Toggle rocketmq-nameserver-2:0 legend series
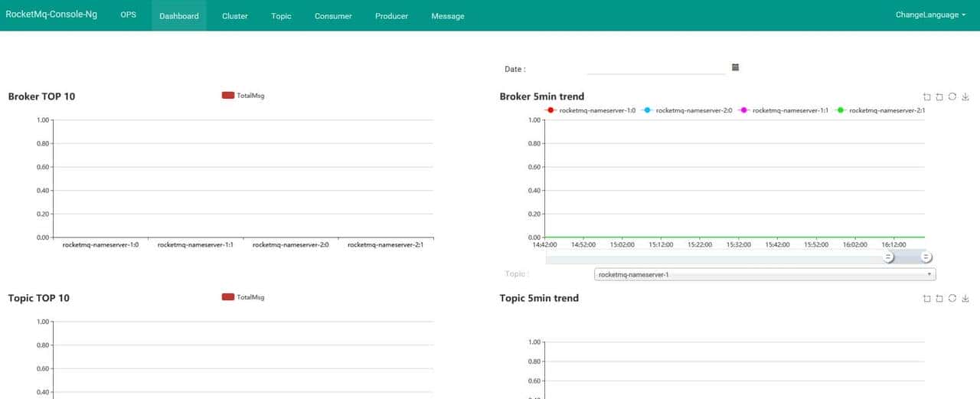Viewport: 980px width, 399px height. tap(686, 110)
